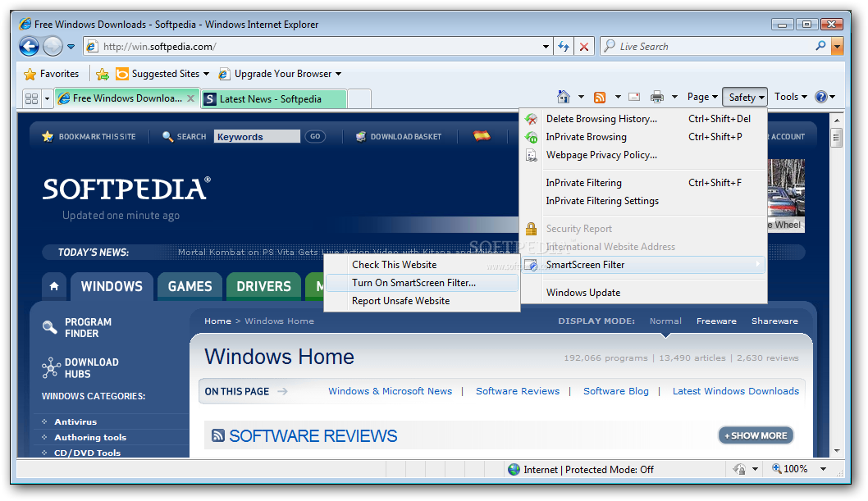
Task: Open the search provider dropdown arrow
Action: tap(838, 47)
